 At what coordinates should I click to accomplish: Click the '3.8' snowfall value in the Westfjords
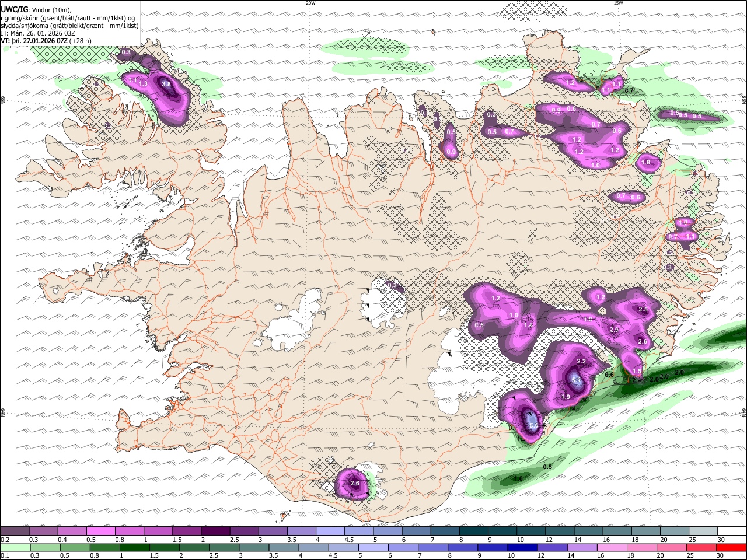pos(166,84)
